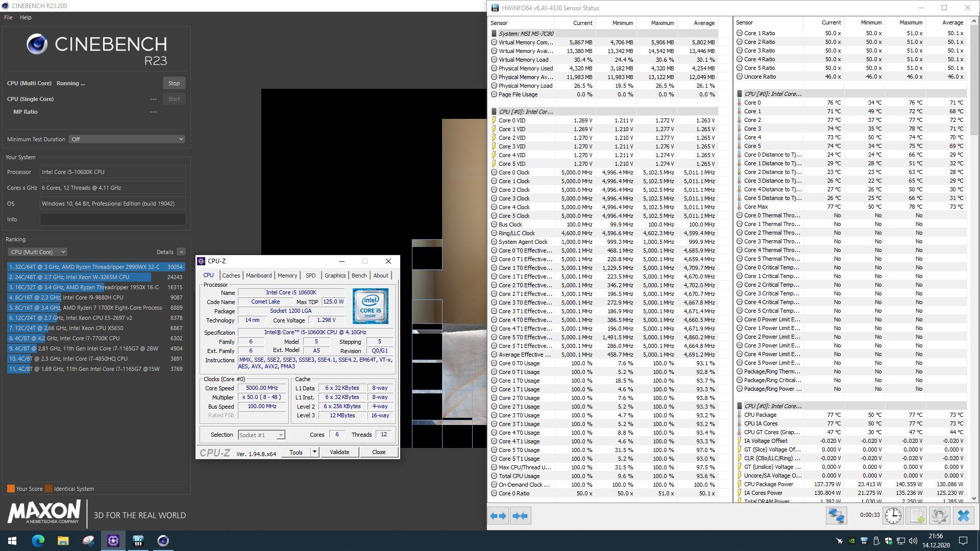
Task: Select HWiNFO System: MSI MS-7C80 header
Action: [x=603, y=34]
